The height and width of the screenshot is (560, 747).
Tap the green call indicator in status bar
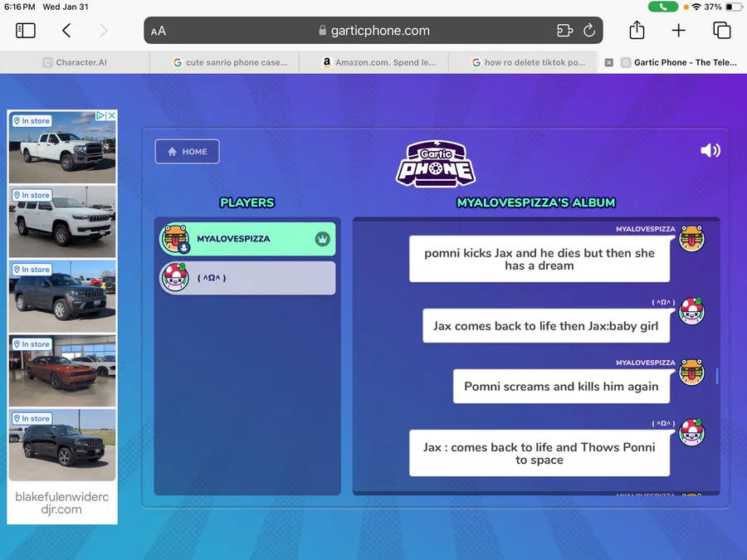(x=662, y=7)
